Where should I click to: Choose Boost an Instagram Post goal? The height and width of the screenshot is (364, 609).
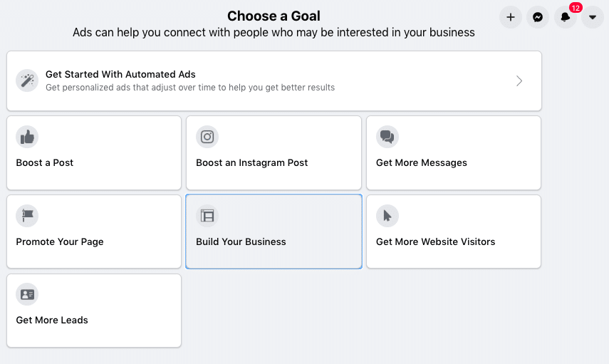pos(274,152)
